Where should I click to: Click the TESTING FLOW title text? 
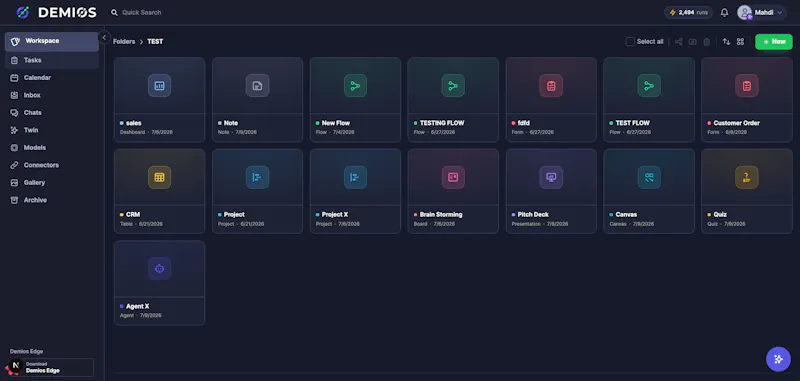442,123
